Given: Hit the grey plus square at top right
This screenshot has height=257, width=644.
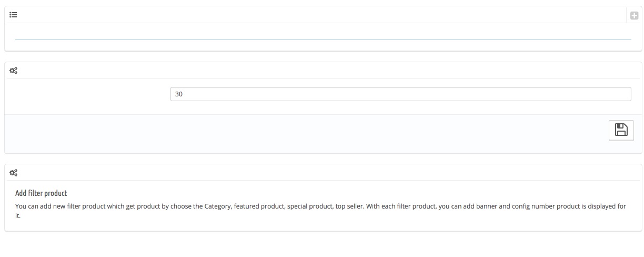Looking at the screenshot, I should point(634,16).
